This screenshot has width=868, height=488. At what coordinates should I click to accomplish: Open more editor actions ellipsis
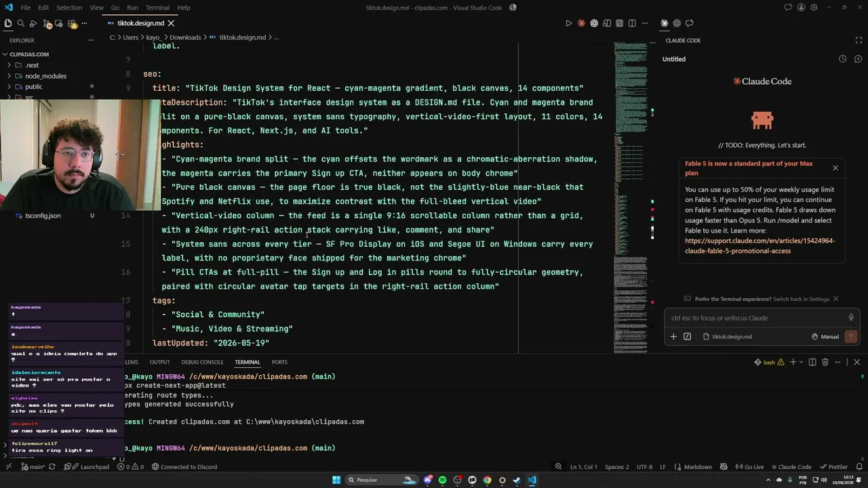tap(645, 23)
